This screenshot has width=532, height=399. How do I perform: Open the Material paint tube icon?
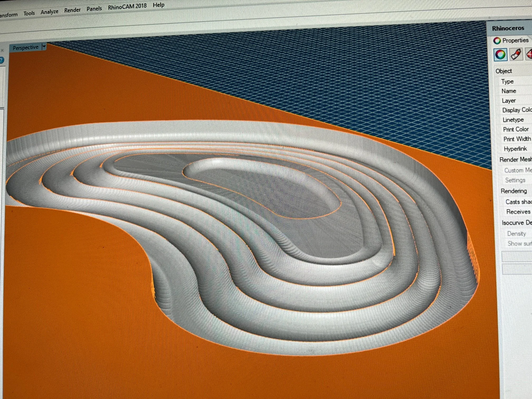point(516,54)
